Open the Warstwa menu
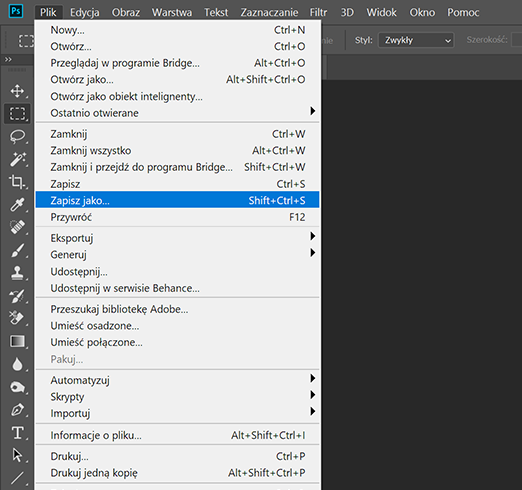 click(x=172, y=12)
